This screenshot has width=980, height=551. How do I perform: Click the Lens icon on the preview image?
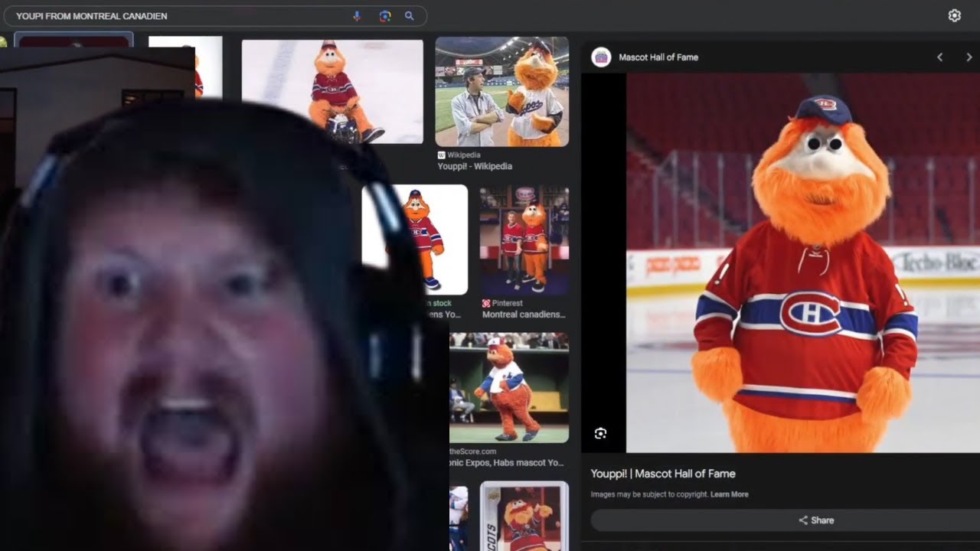pos(600,433)
